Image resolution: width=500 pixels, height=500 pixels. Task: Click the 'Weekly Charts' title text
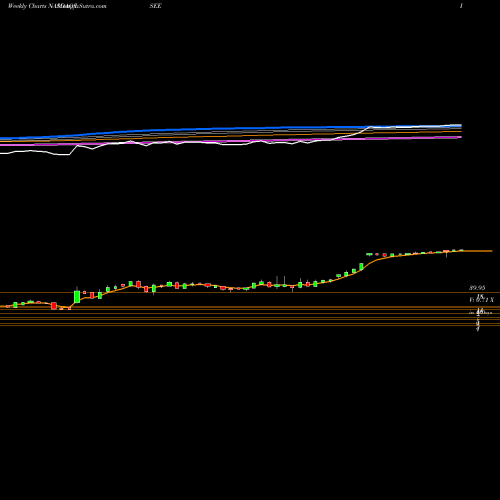point(28,6)
